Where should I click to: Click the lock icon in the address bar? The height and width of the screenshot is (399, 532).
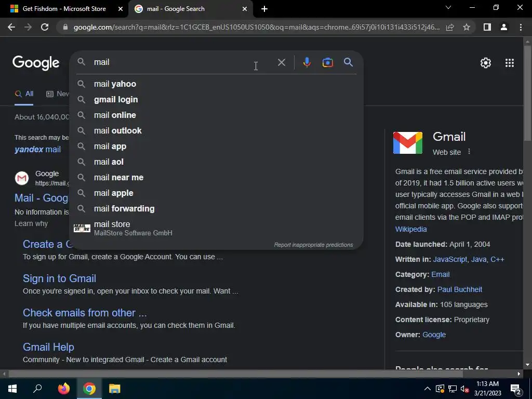click(65, 27)
